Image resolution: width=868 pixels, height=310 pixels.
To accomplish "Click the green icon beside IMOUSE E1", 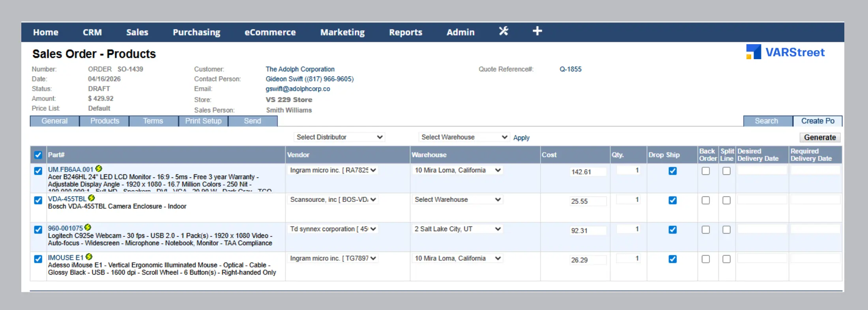I will tap(89, 257).
